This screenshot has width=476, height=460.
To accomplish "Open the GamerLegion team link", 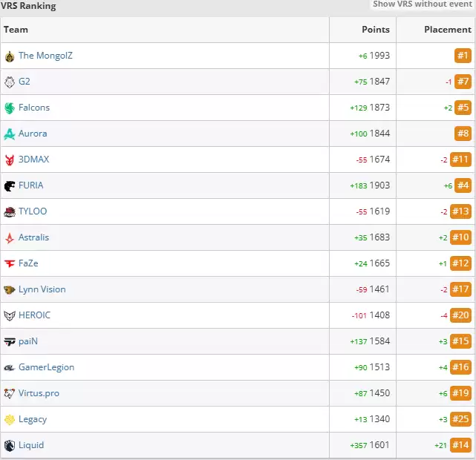I will tap(46, 367).
